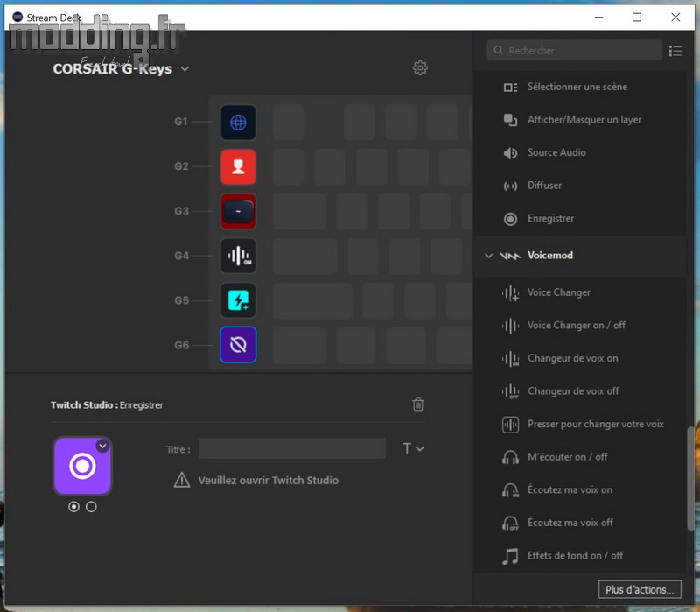Click the Stream Deck title bar app icon
This screenshot has height=612, width=700.
(x=17, y=17)
